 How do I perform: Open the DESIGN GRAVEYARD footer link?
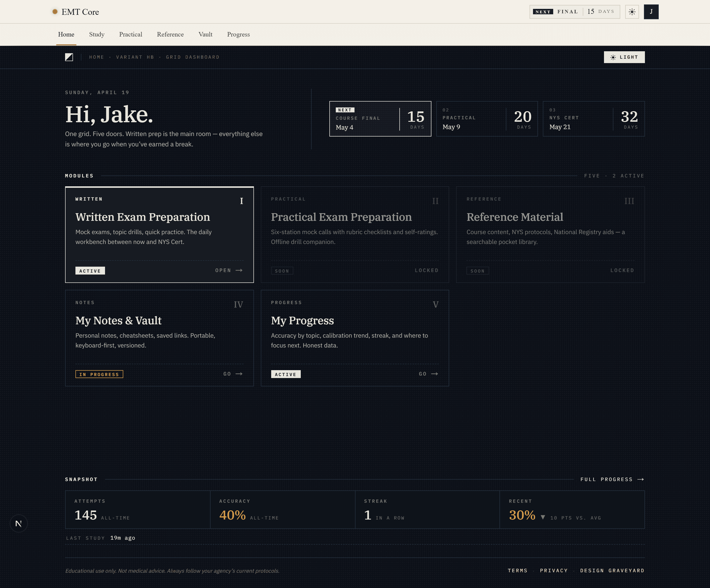(612, 571)
